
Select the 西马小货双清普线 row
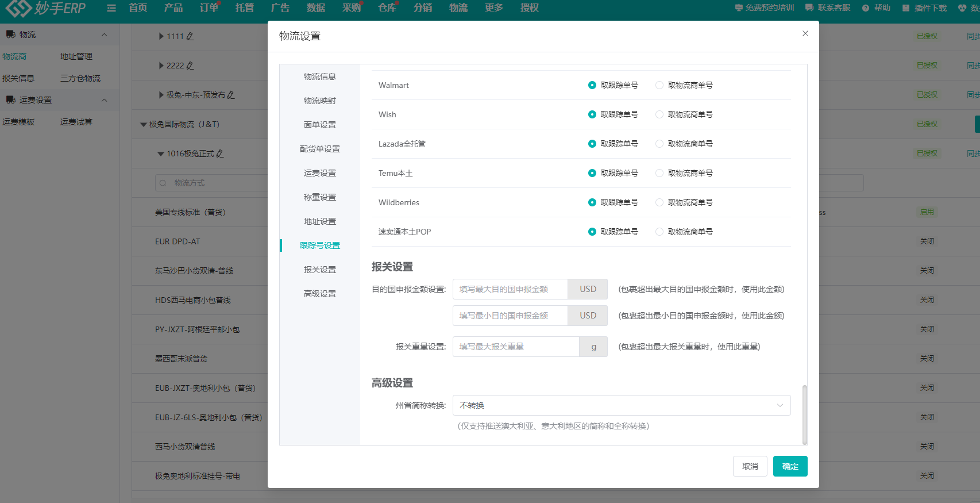point(185,447)
